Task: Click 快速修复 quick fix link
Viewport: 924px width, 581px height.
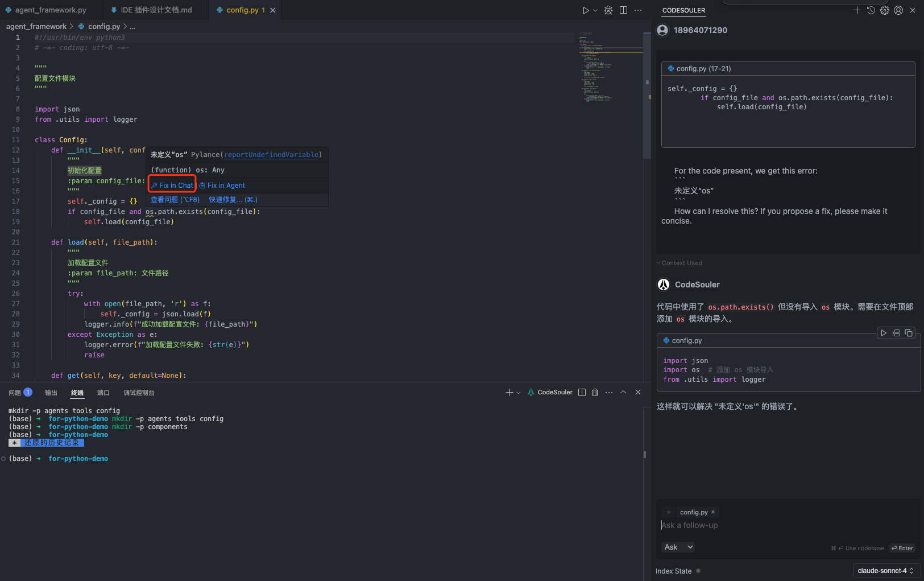Action: pos(233,200)
